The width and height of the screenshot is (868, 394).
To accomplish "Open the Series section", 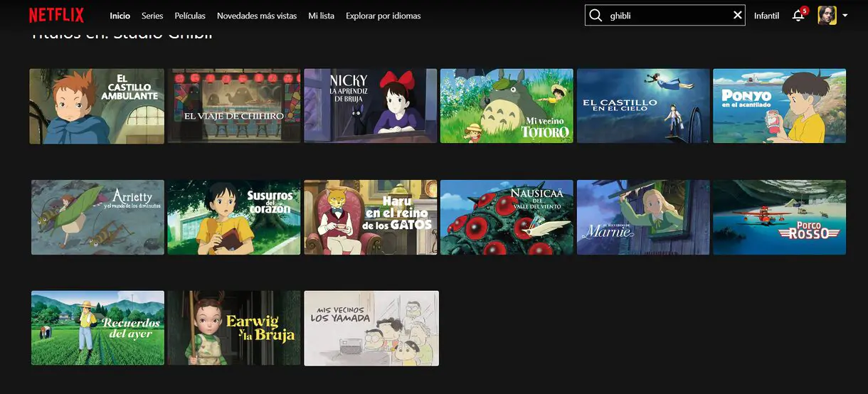I will click(152, 16).
